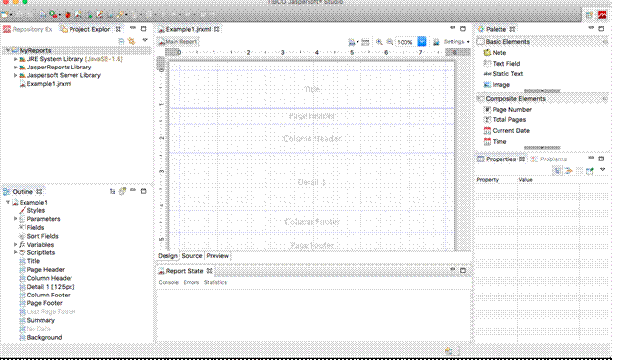Click the image export icon beside Settings
The image size is (618, 364).
[x=436, y=42]
